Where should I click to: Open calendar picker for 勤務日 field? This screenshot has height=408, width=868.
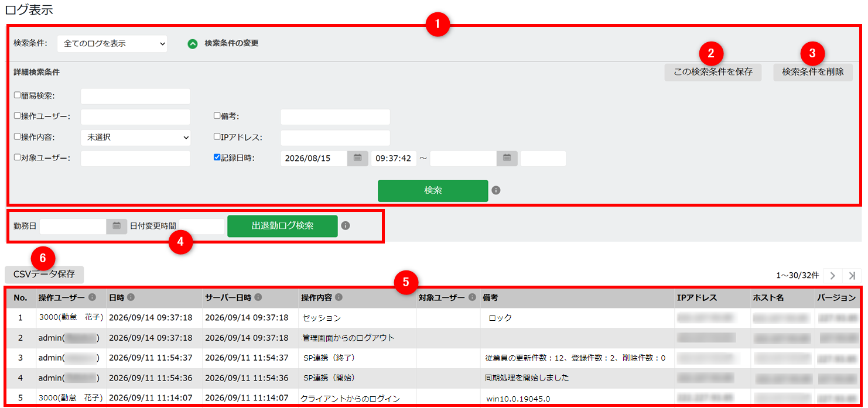[x=117, y=226]
